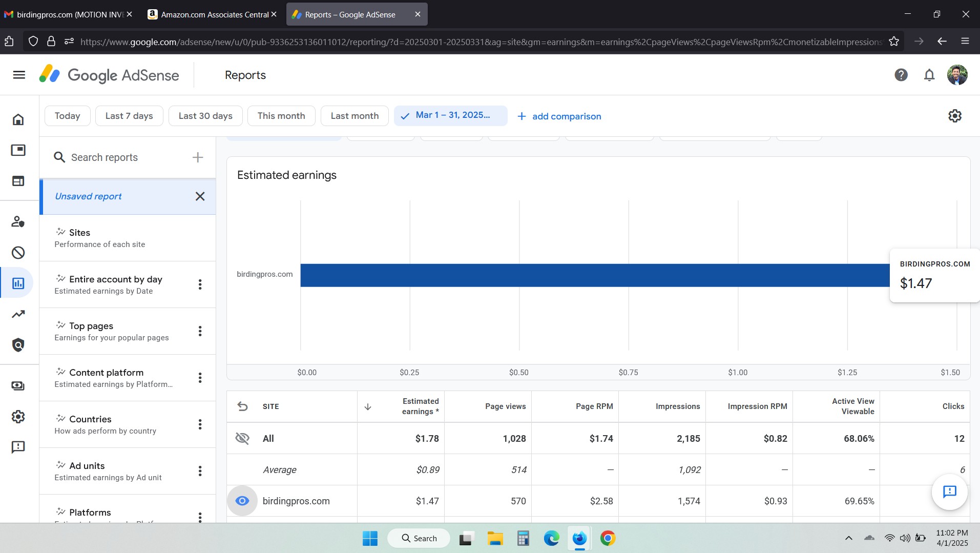
Task: Open Firefox application menu
Action: point(965,42)
